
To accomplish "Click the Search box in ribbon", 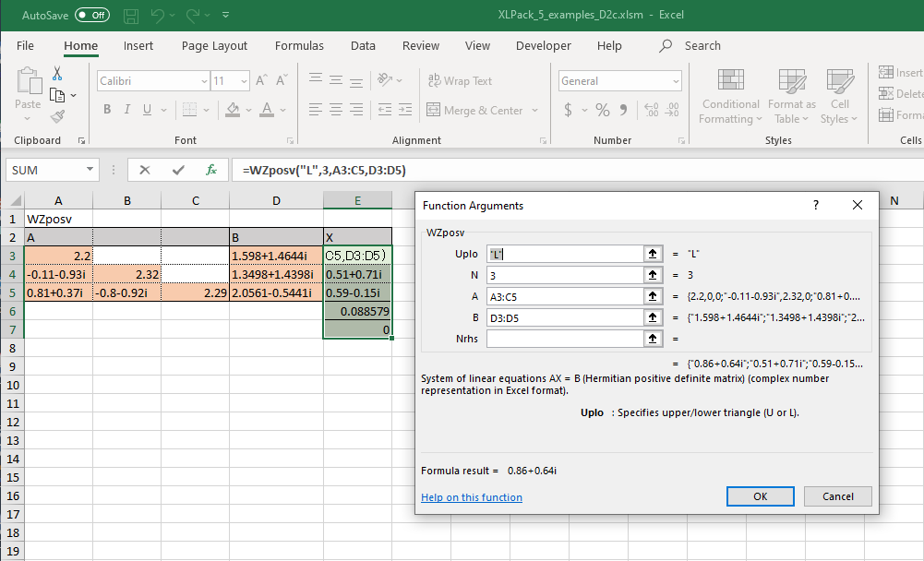I will (x=690, y=46).
